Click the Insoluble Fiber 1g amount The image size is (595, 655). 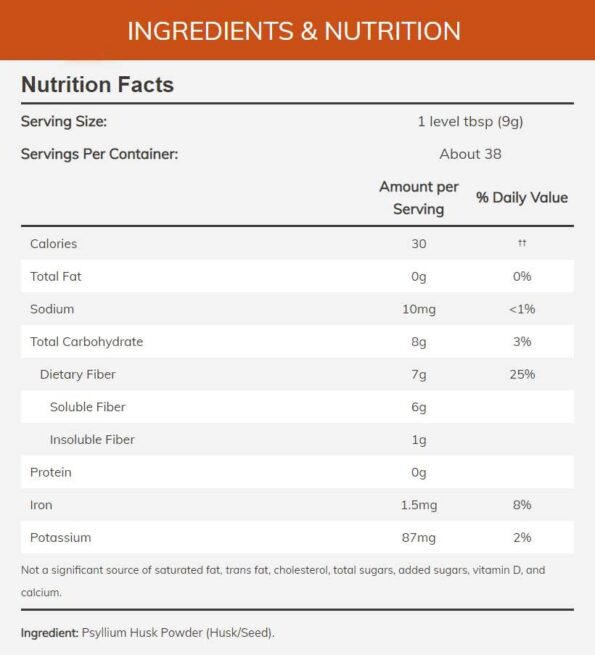[x=419, y=440]
